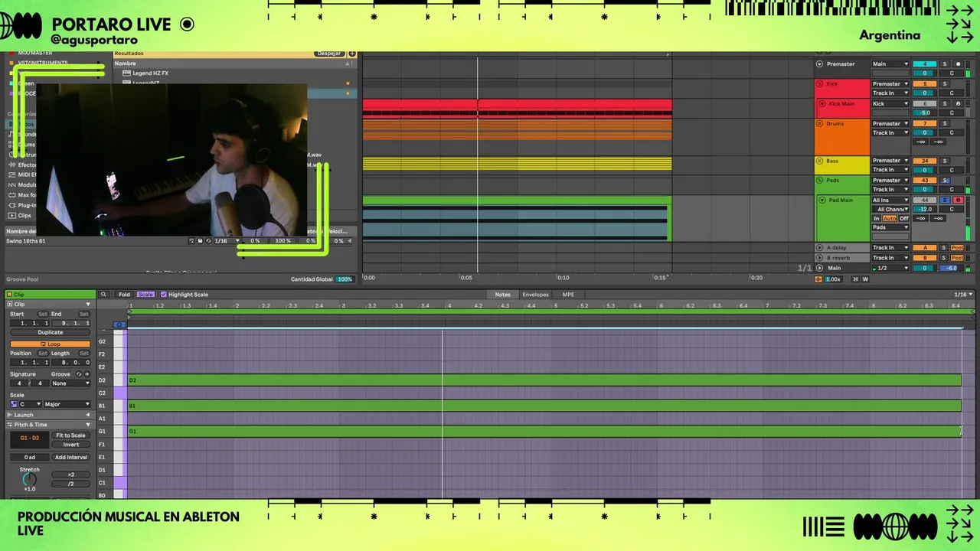Click the Bass group fold icon

[x=820, y=161]
